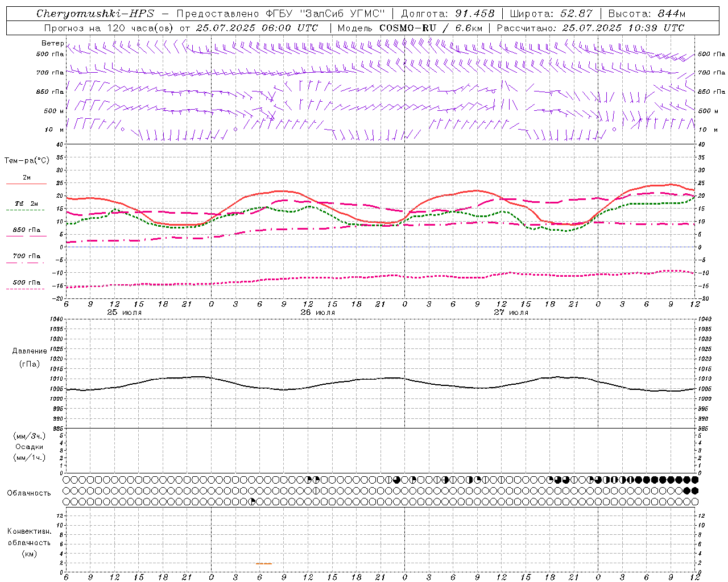
Task: Click the provider text ФГБУ "ЗапСиб УГМС"
Action: [326, 14]
